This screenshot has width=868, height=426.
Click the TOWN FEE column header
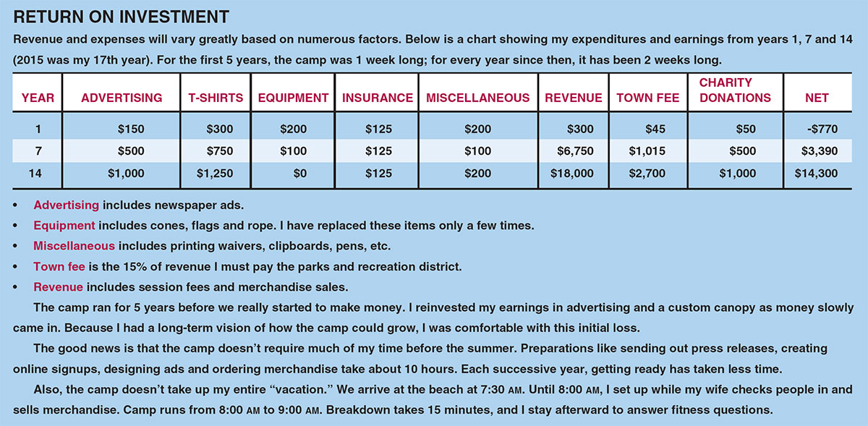pyautogui.click(x=647, y=98)
